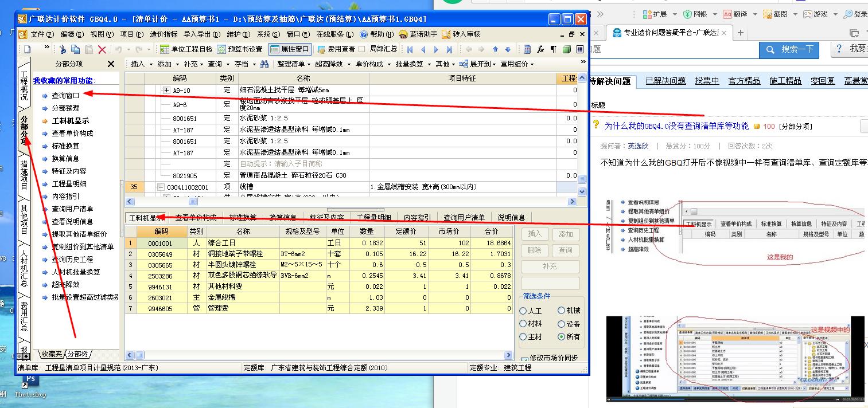Go to previous record arrow icon

(x=423, y=49)
